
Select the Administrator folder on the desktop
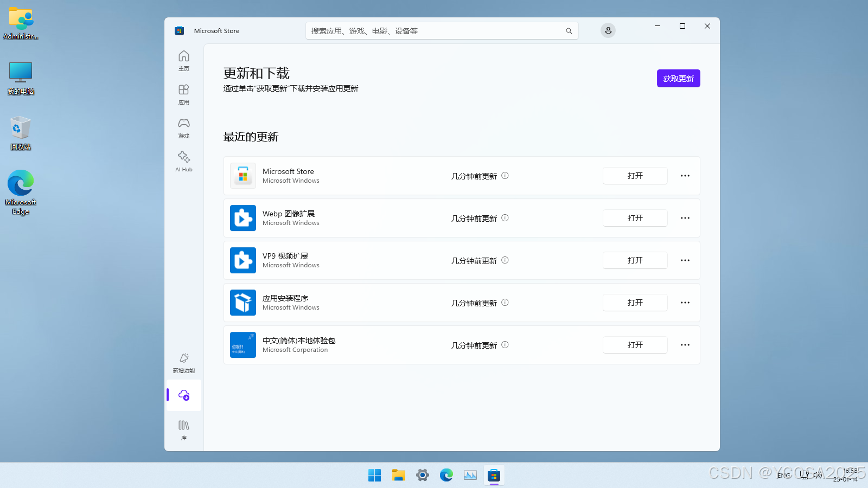pos(21,23)
